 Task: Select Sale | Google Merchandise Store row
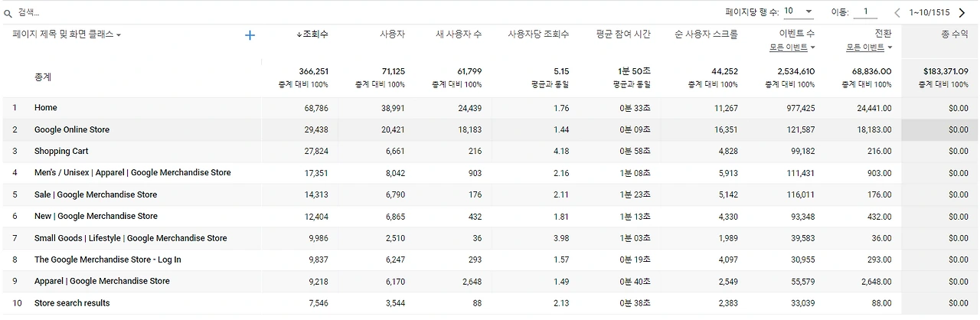click(x=96, y=194)
